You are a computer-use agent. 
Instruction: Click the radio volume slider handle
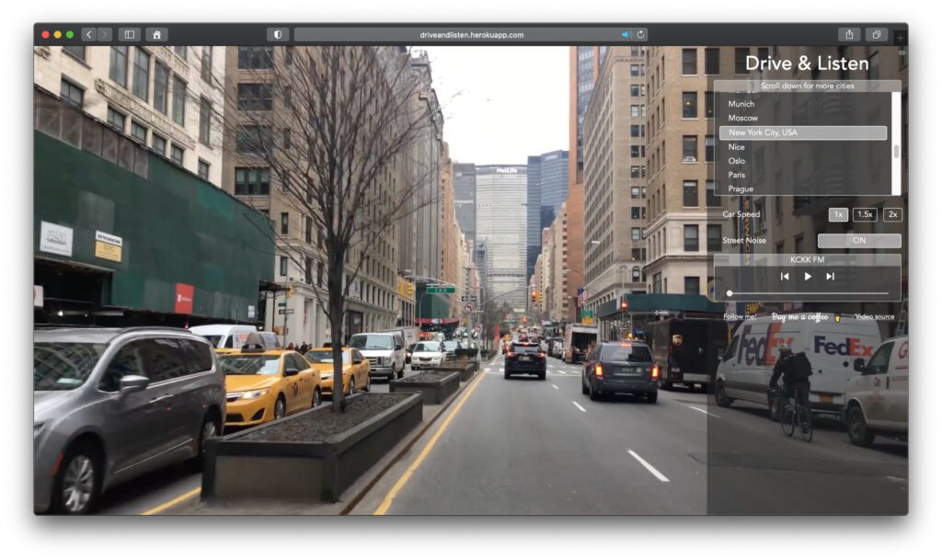pos(729,293)
